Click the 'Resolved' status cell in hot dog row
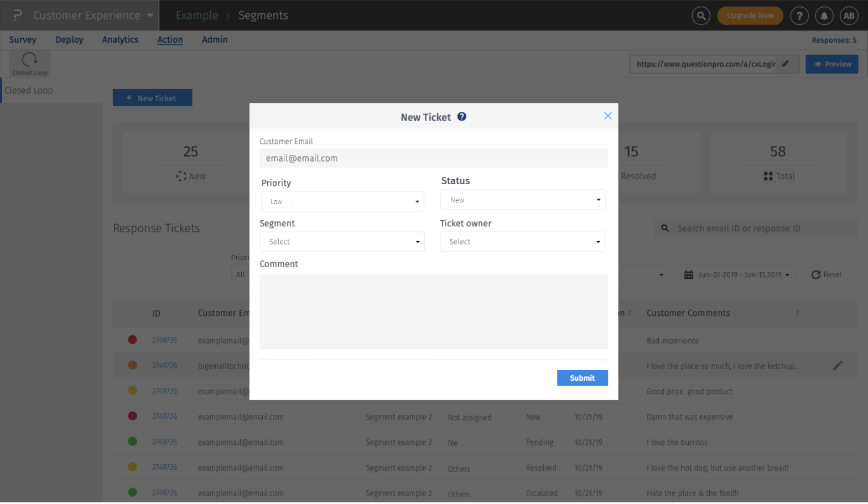Viewport: 868px width, 504px height. [541, 468]
